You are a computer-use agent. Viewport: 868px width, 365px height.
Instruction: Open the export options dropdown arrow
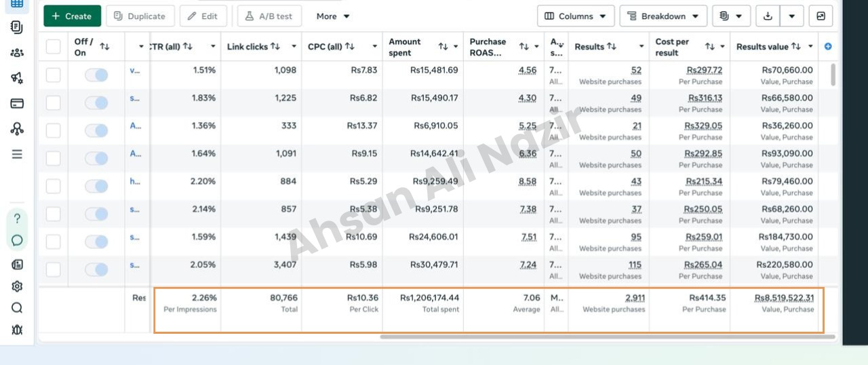(791, 16)
